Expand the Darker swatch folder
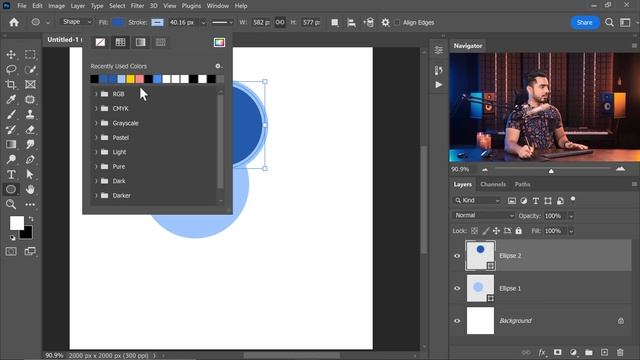Viewport: 640px width, 360px height. pos(96,196)
